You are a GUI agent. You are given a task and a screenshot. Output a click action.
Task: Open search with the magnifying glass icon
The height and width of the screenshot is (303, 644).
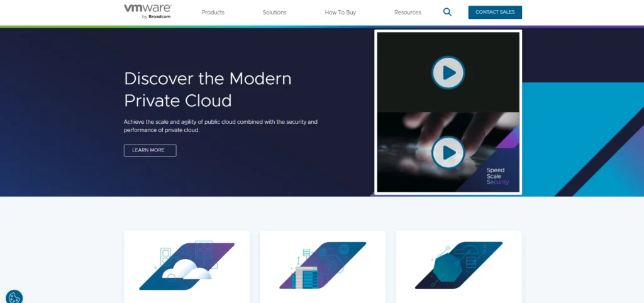click(447, 12)
